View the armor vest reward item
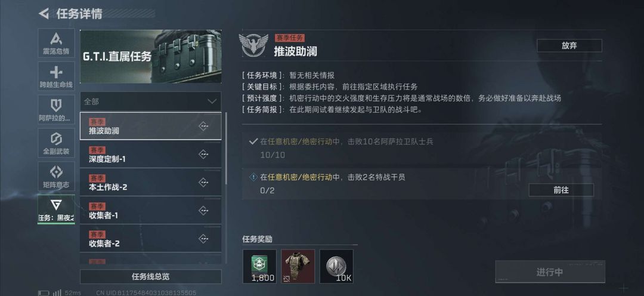This screenshot has height=296, width=644. (298, 266)
